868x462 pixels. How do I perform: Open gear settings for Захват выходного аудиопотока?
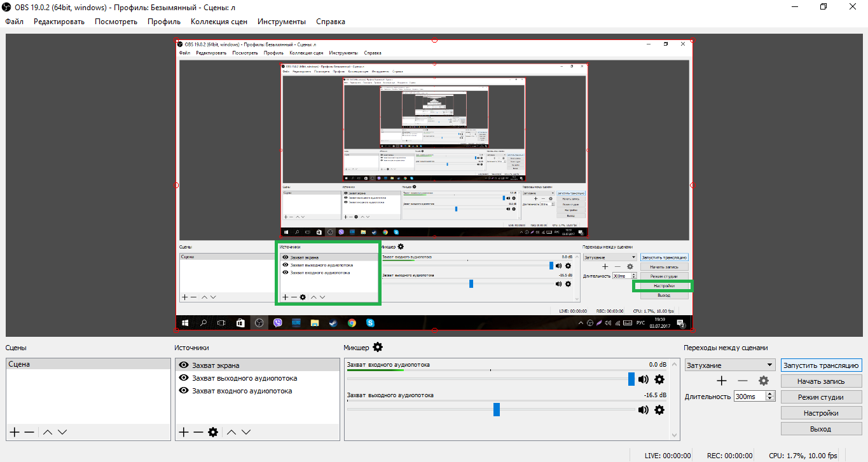click(x=659, y=410)
